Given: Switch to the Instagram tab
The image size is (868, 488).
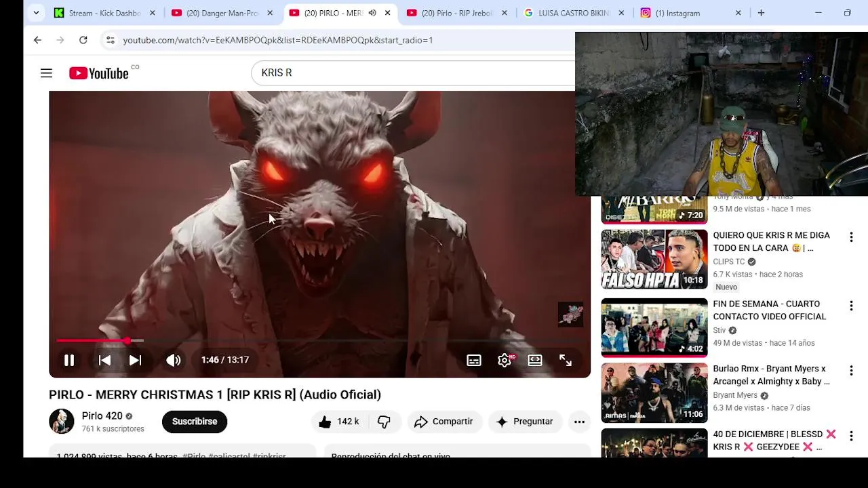Looking at the screenshot, I should pos(677,13).
